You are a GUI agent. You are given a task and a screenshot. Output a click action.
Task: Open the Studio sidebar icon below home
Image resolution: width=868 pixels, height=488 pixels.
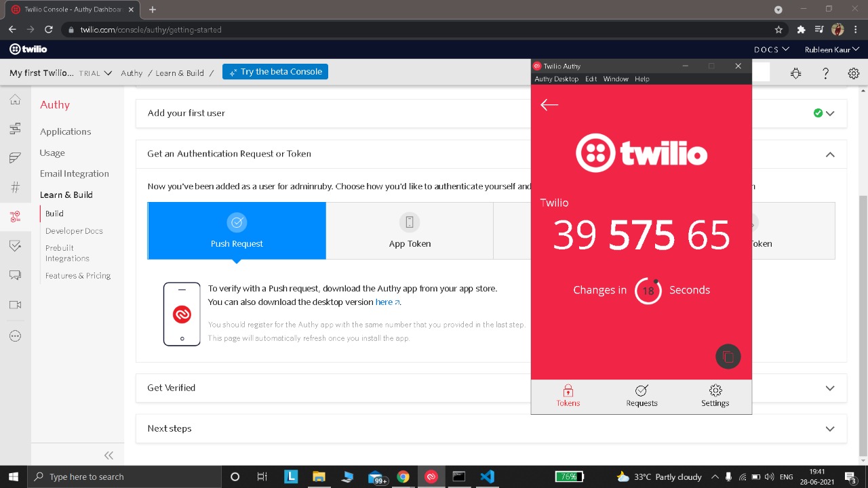pos(15,129)
